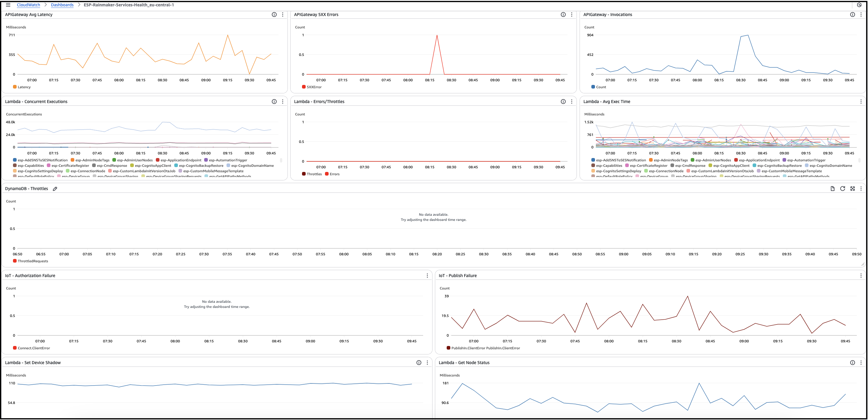
Task: Open widget menu for Lambda Set Device Shadow
Action: pyautogui.click(x=427, y=363)
